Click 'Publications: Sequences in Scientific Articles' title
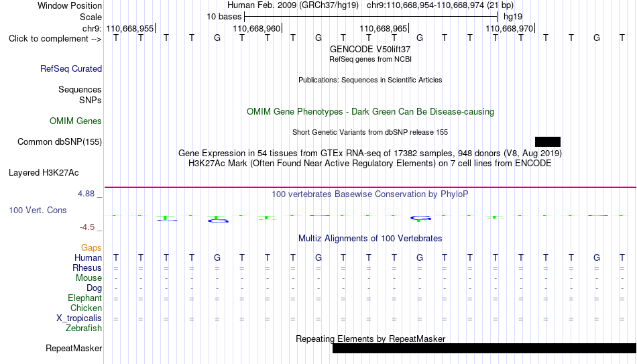Screen dimensions: 637x364 point(370,80)
